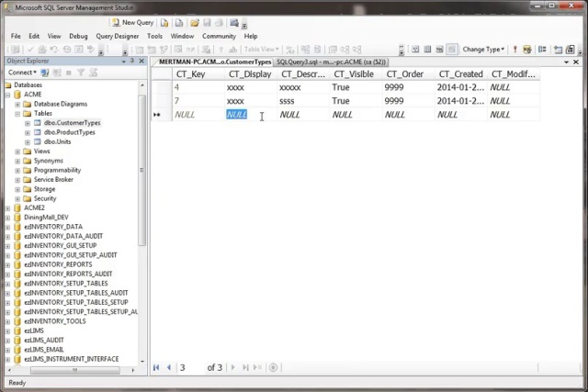Click the Add Group By icon
This screenshot has height=392, width=588.
pos(542,49)
